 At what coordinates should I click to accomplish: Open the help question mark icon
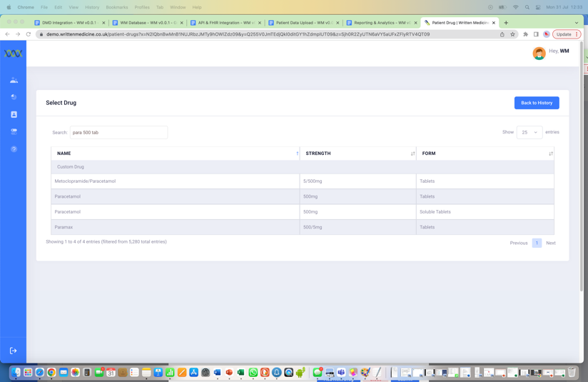[x=14, y=149]
